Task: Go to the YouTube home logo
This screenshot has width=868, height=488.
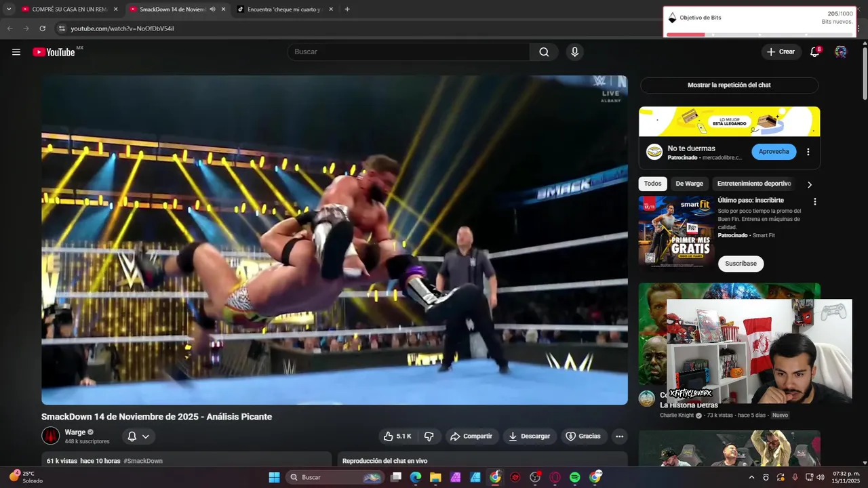Action: (x=54, y=52)
